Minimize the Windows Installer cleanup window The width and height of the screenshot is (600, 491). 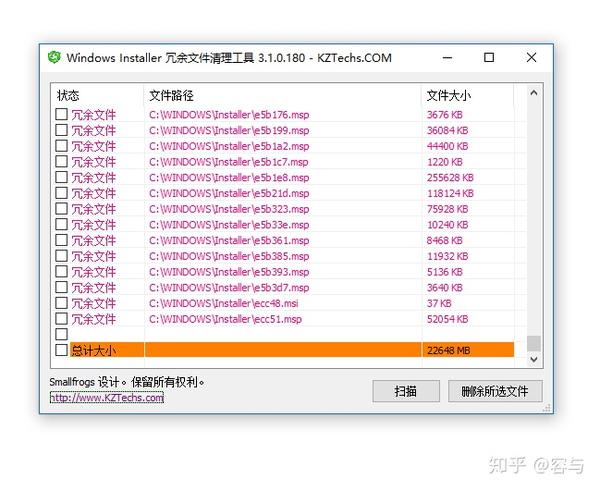447,58
